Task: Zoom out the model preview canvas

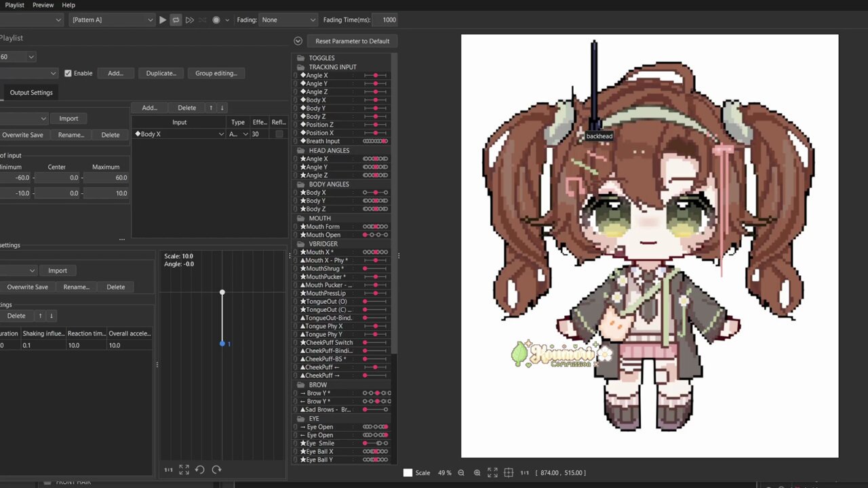Action: pyautogui.click(x=461, y=472)
